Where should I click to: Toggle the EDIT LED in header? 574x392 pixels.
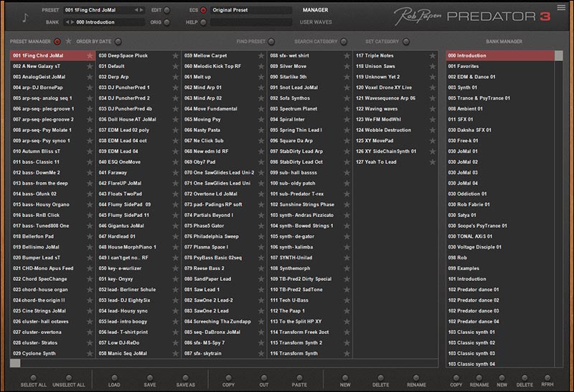point(167,10)
